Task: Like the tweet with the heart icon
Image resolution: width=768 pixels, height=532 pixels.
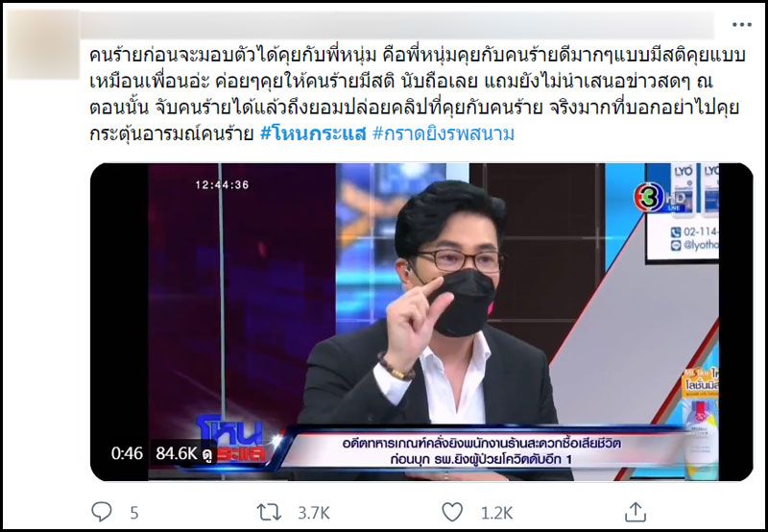Action: pyautogui.click(x=452, y=512)
